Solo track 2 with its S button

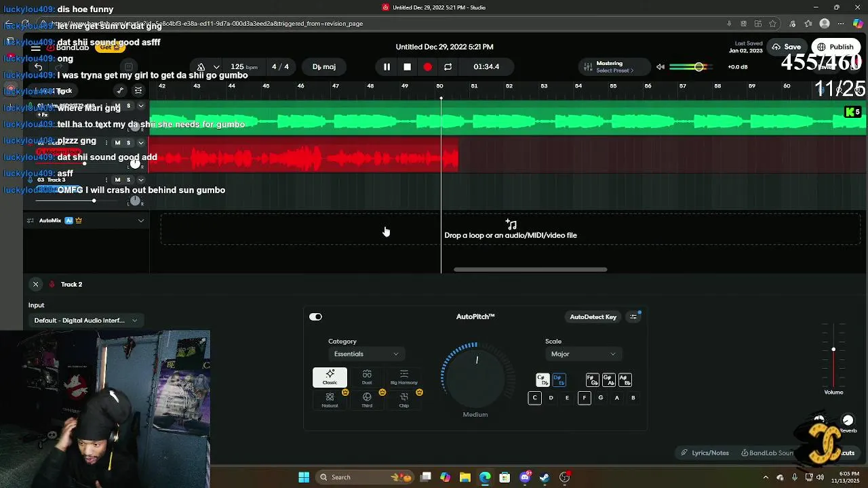[128, 143]
